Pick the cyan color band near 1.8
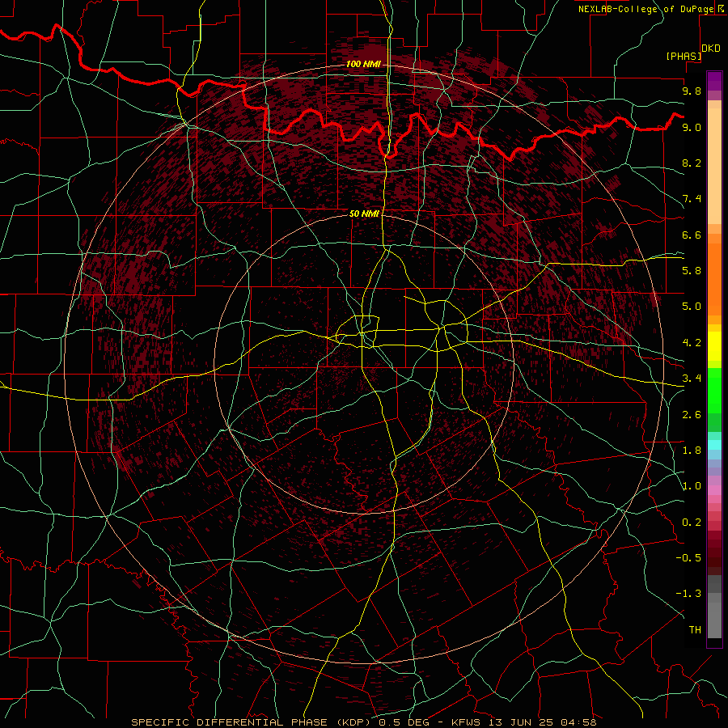Viewport: 728px width, 728px height. [x=714, y=445]
